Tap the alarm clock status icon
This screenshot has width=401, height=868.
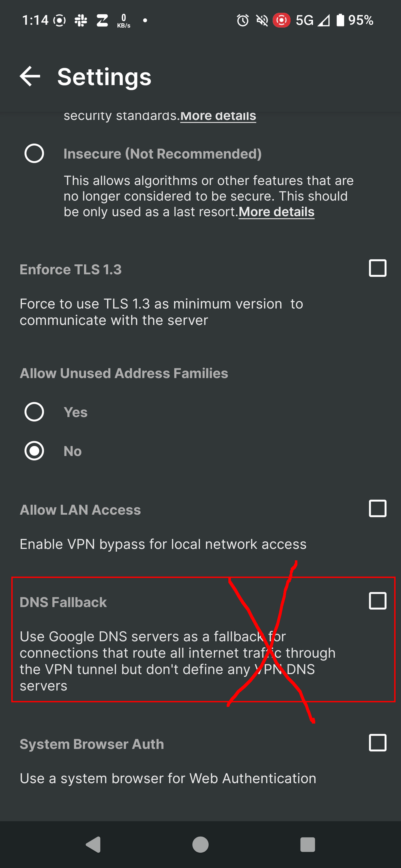pyautogui.click(x=243, y=21)
